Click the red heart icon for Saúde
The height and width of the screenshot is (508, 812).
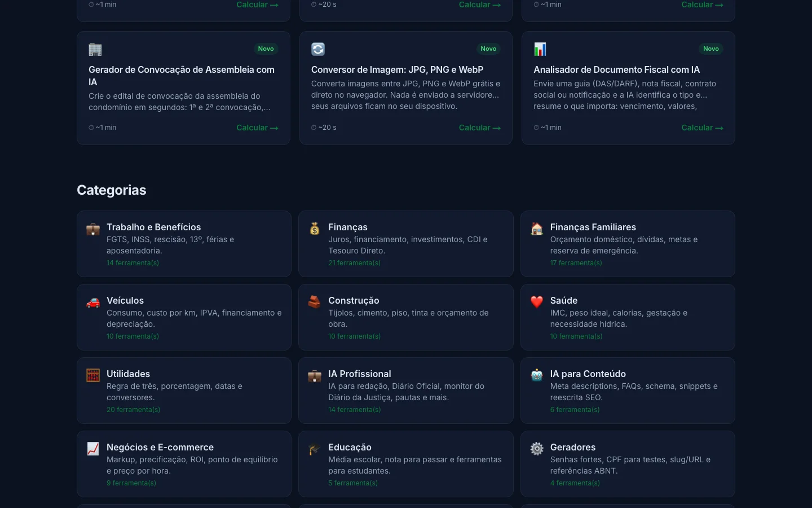pyautogui.click(x=537, y=302)
